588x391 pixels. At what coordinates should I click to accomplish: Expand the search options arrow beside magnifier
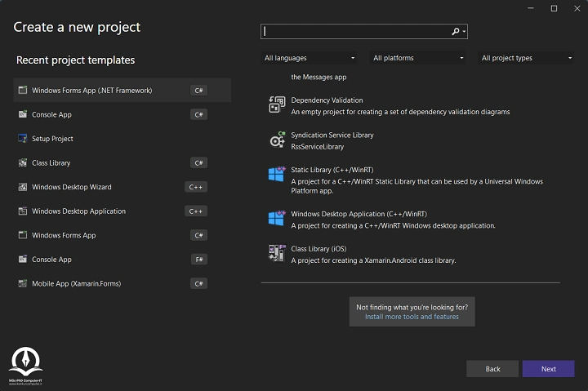click(464, 32)
